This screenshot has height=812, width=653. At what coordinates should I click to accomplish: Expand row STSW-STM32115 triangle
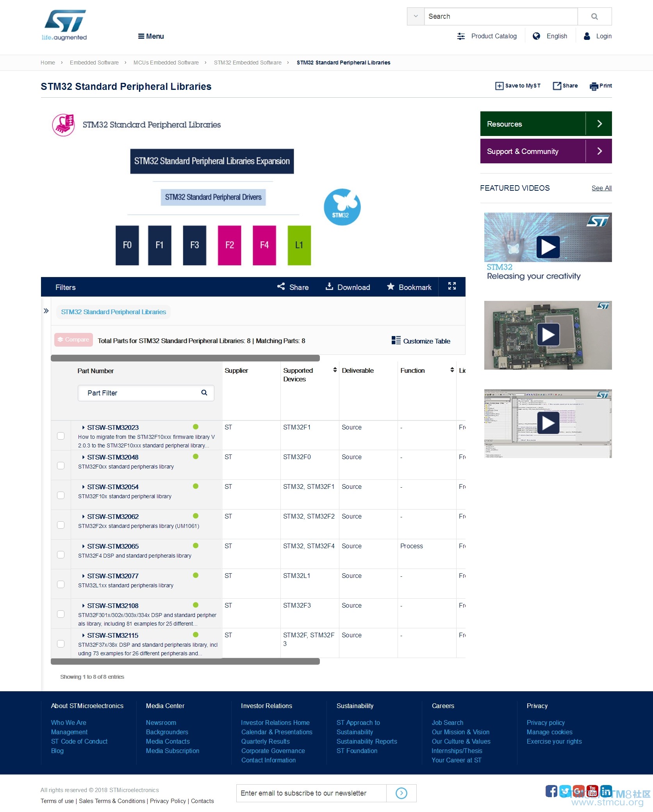83,635
